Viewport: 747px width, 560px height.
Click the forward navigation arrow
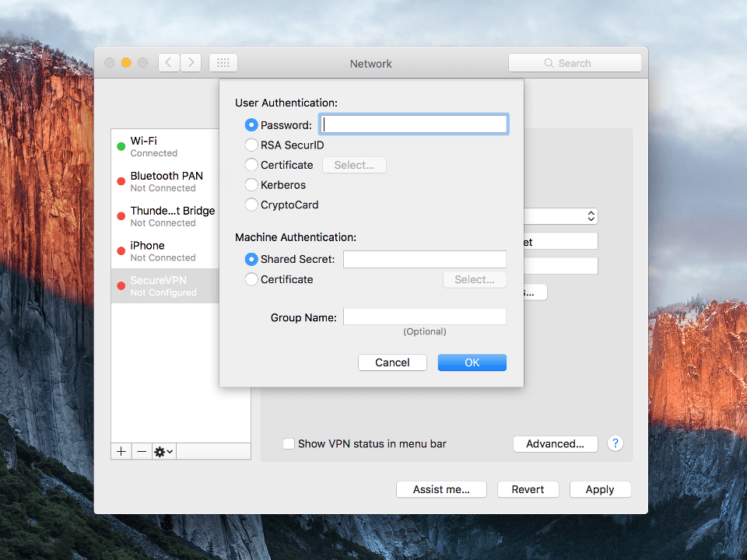191,62
